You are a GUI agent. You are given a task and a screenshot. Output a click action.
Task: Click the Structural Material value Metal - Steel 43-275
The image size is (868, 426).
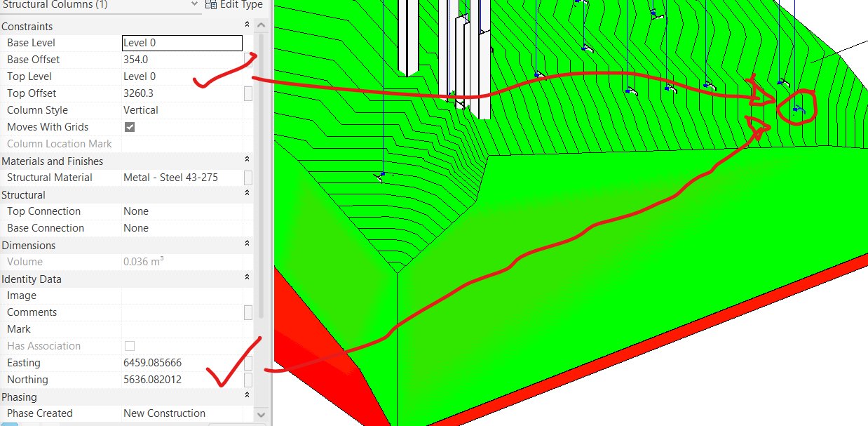point(170,178)
